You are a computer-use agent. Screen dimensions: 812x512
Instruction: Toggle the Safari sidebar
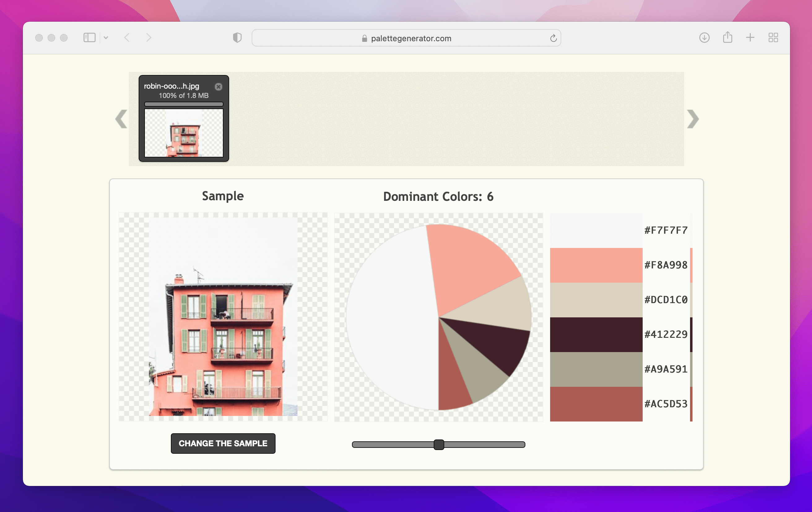pos(89,38)
